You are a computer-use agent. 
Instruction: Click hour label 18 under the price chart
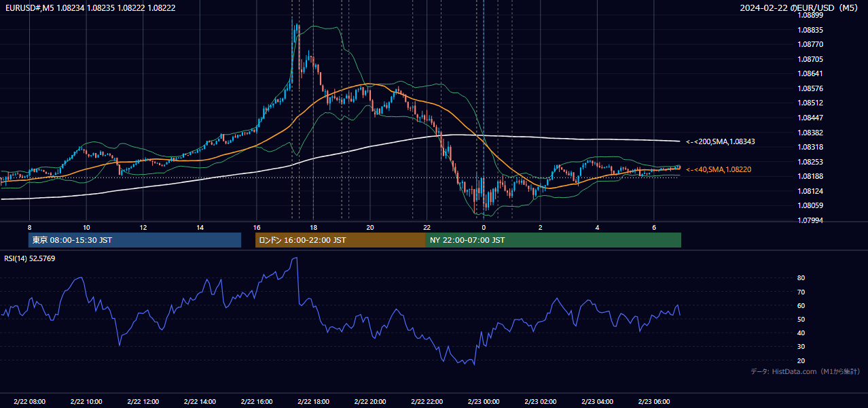tap(313, 227)
